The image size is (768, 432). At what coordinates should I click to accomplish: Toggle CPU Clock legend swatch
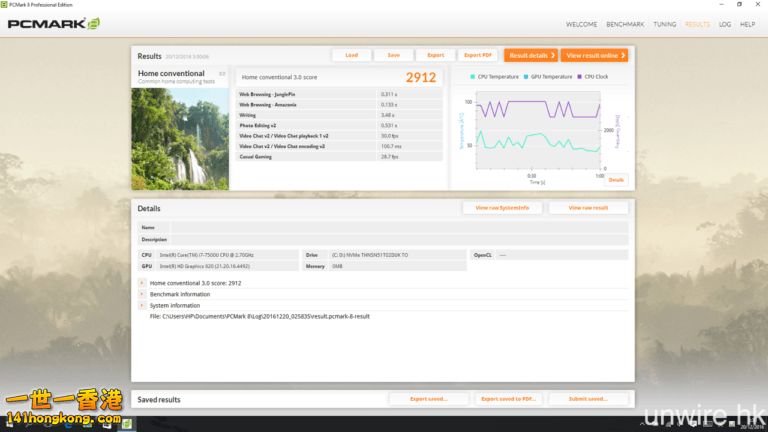(579, 77)
